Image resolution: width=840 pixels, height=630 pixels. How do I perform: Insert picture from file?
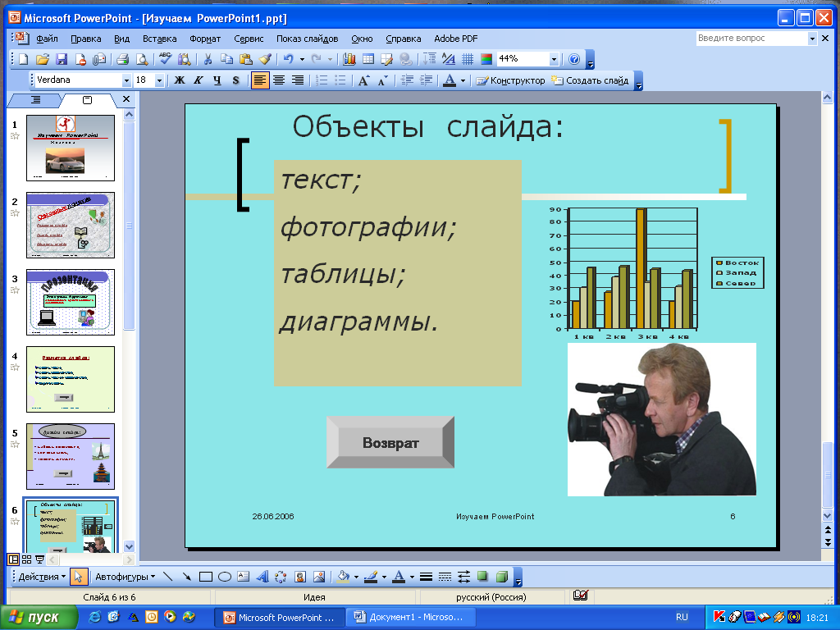point(319,577)
